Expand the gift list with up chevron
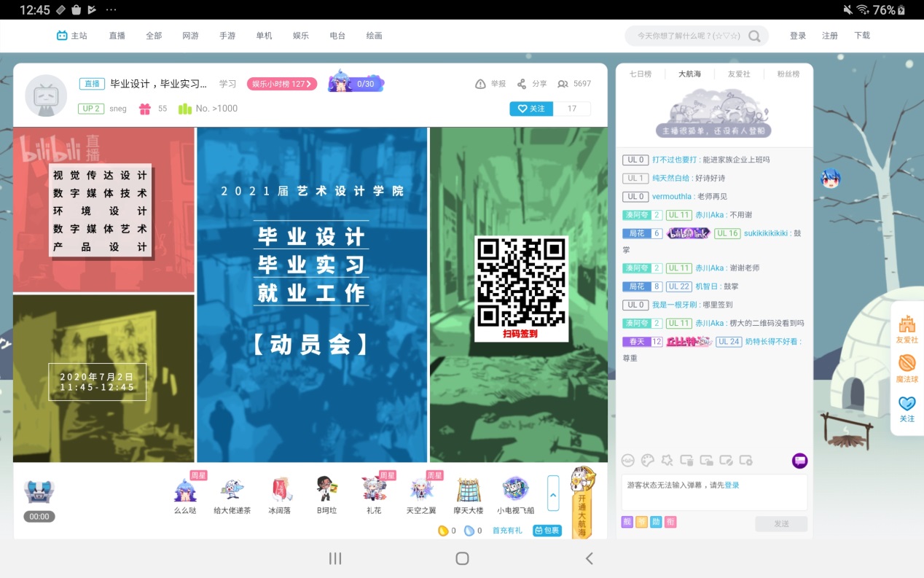The width and height of the screenshot is (924, 578). click(553, 493)
